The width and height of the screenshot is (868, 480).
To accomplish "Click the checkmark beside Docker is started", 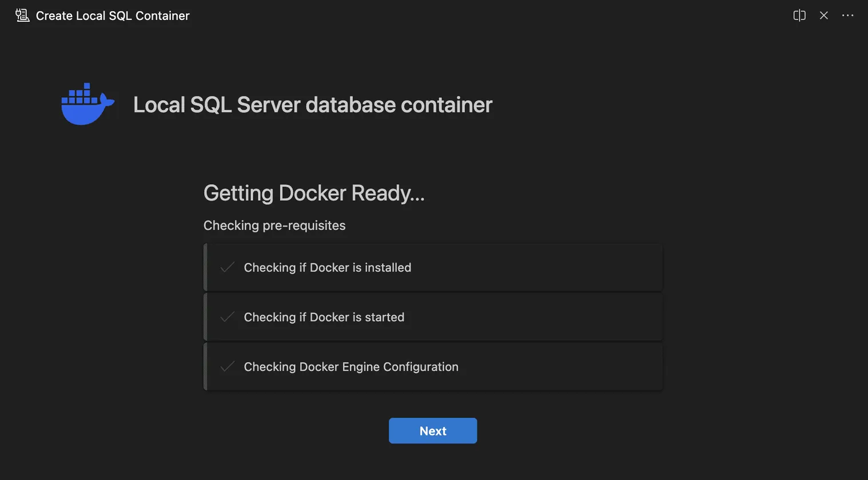I will (228, 317).
